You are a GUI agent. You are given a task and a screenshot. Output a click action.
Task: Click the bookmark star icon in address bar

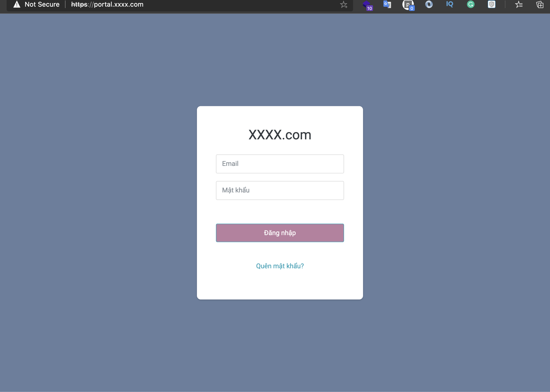coord(343,4)
